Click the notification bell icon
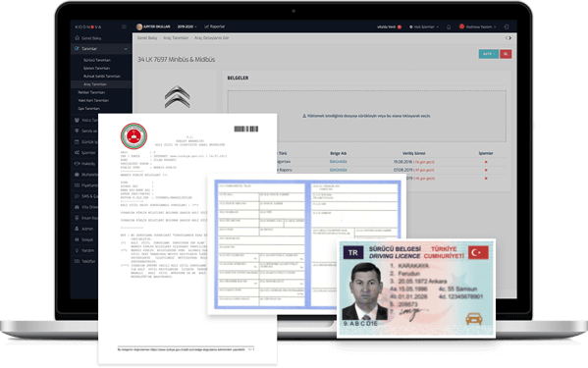The height and width of the screenshot is (368, 588). pos(449,26)
